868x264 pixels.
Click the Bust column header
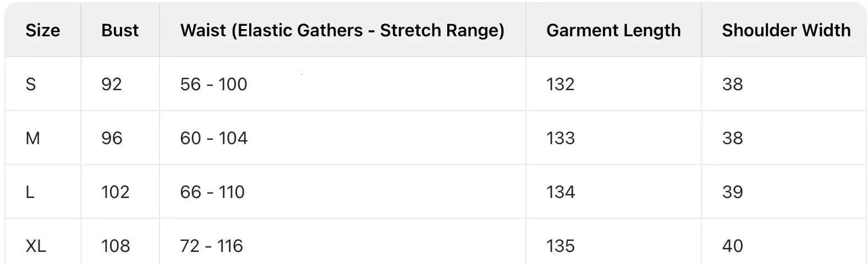(x=120, y=30)
